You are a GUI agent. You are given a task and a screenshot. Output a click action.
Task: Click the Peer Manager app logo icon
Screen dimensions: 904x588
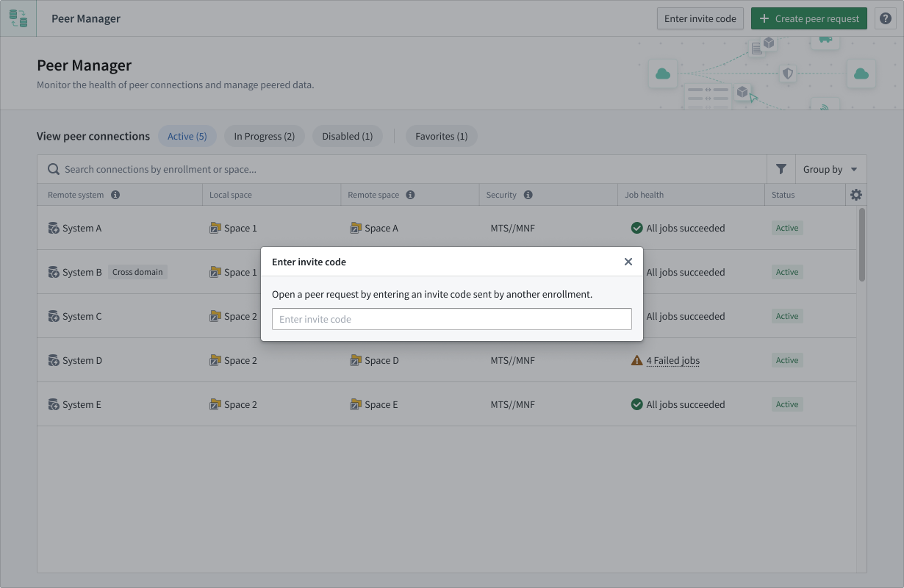[x=17, y=18]
